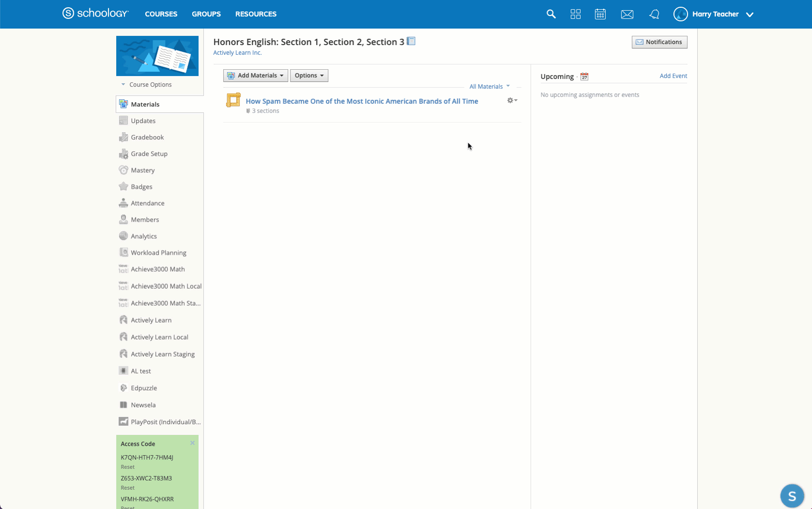This screenshot has width=812, height=509.
Task: Open the Actively Learn Inc. link
Action: pos(237,53)
